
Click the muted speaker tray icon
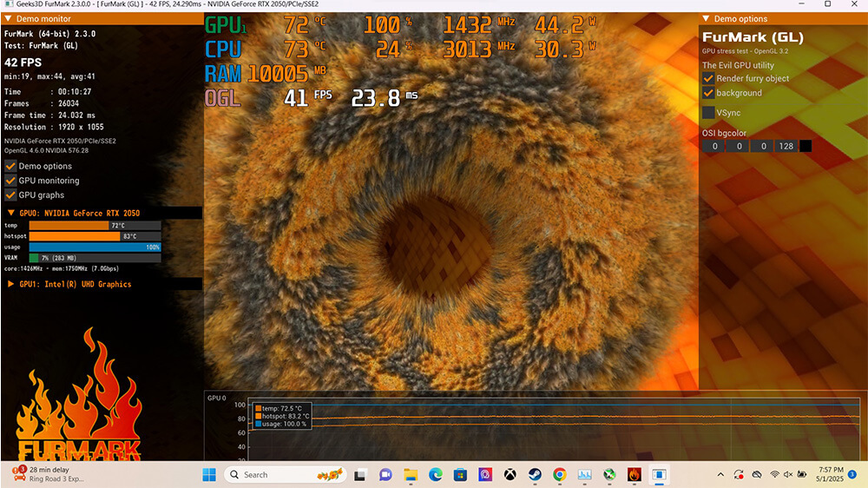788,475
